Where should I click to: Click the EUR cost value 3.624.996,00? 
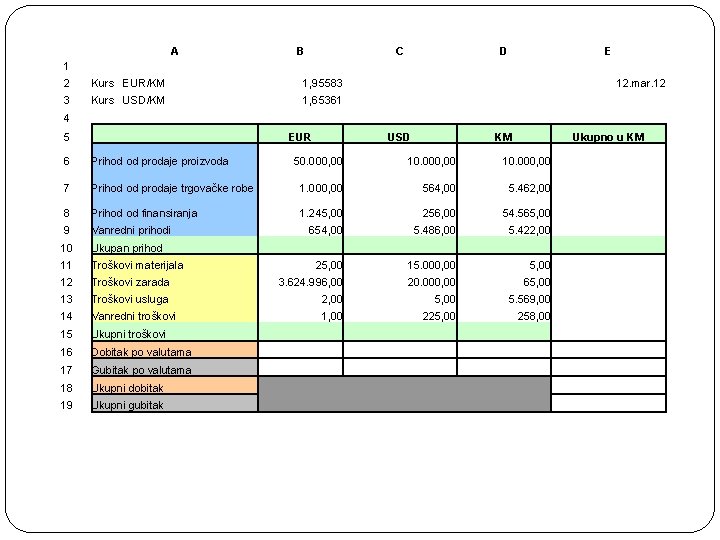click(310, 282)
